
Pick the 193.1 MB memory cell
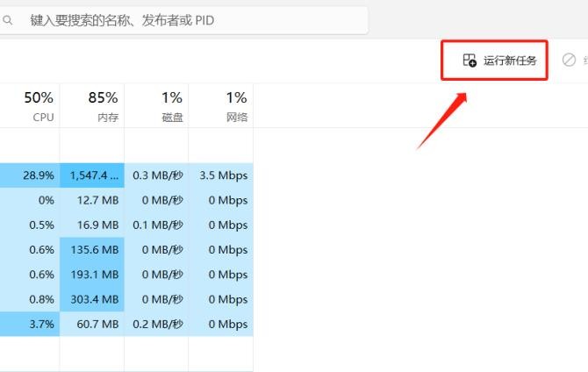tap(92, 275)
